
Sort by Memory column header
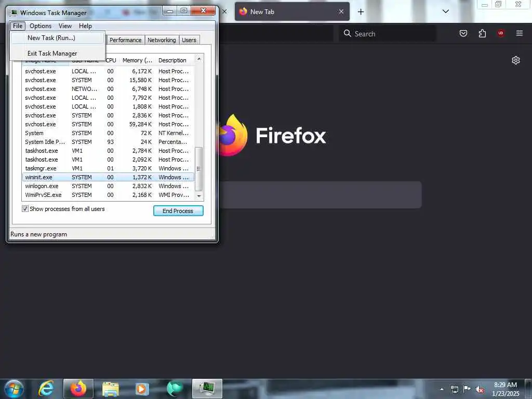137,60
